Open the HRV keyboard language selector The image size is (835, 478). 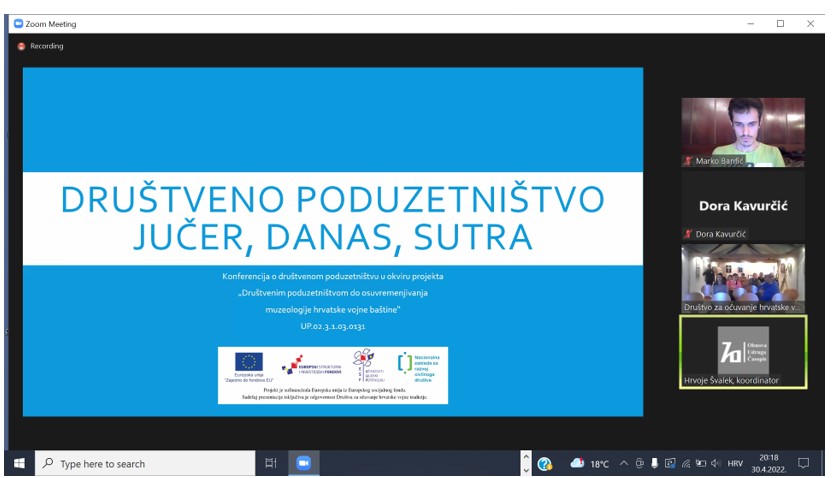pos(735,464)
